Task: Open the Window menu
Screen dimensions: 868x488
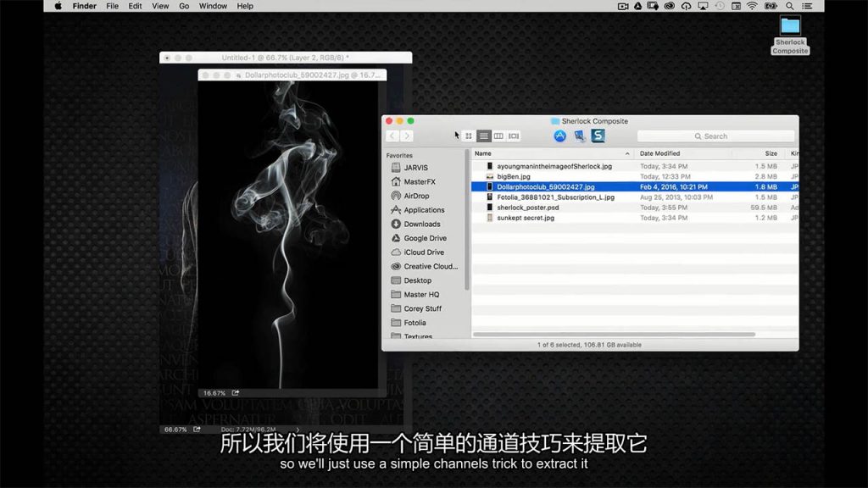Action: click(213, 6)
